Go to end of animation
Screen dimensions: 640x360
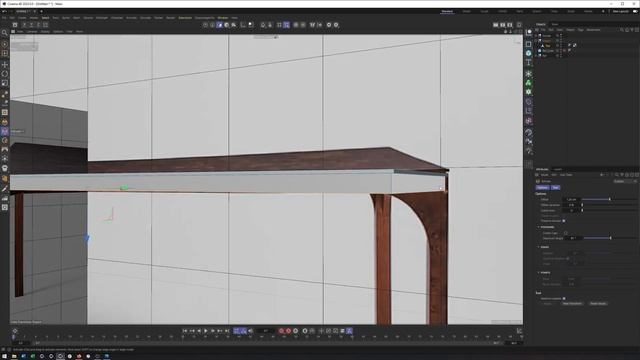(x=227, y=331)
